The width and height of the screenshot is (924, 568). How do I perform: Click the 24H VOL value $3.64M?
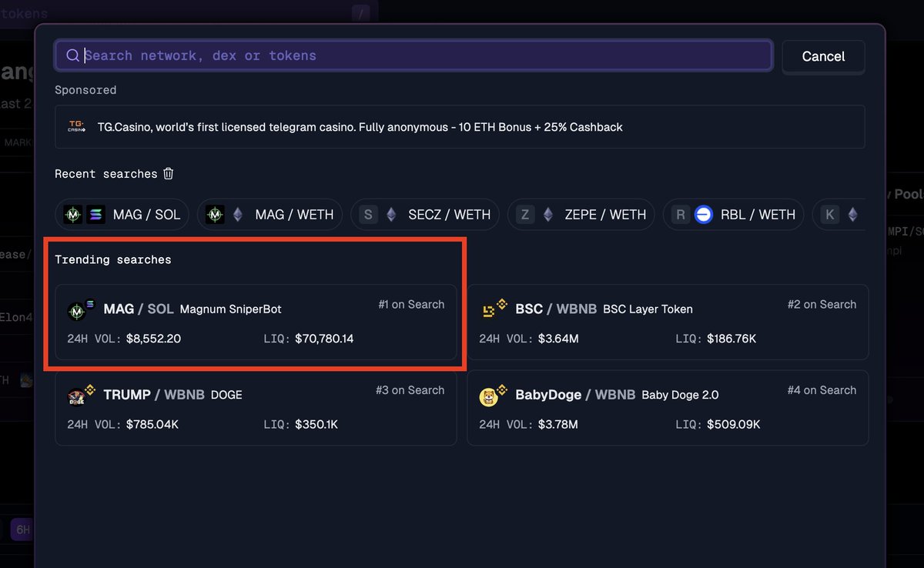[x=558, y=338]
